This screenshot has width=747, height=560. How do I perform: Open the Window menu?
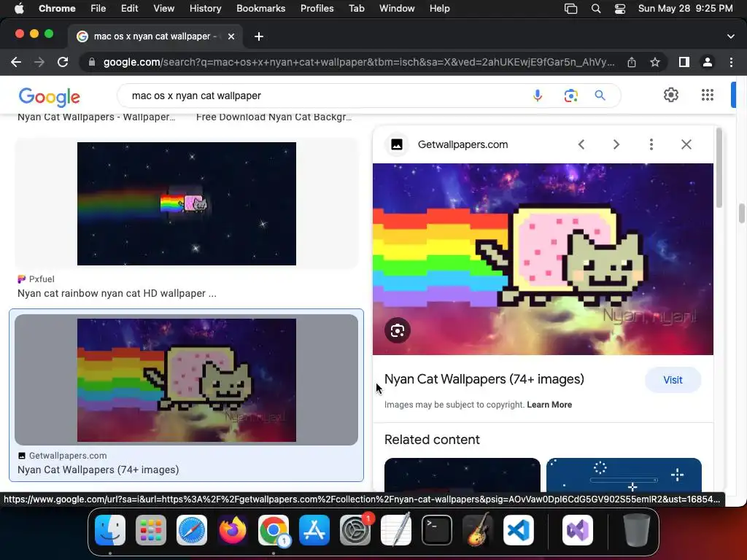pyautogui.click(x=397, y=9)
